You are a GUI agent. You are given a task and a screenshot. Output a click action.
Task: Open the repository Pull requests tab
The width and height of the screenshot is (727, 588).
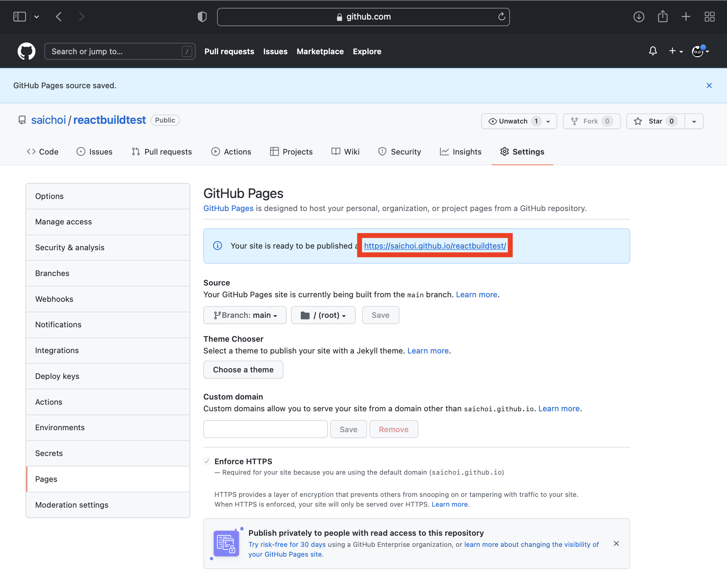coord(162,152)
